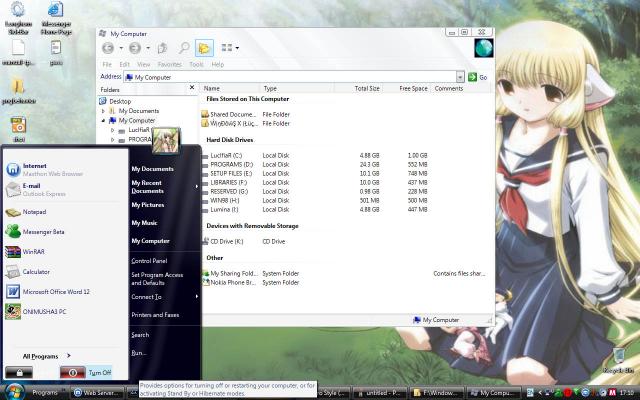Viewport: 640px width, 400px height.
Task: Open Control Panel from Start menu
Action: click(149, 261)
